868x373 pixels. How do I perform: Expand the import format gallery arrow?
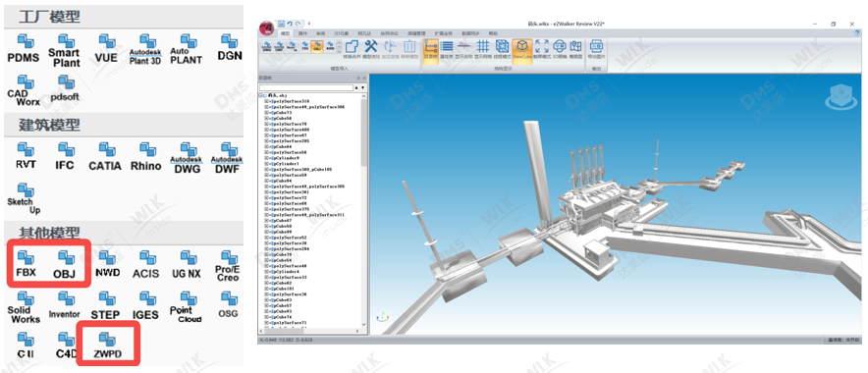pos(339,52)
